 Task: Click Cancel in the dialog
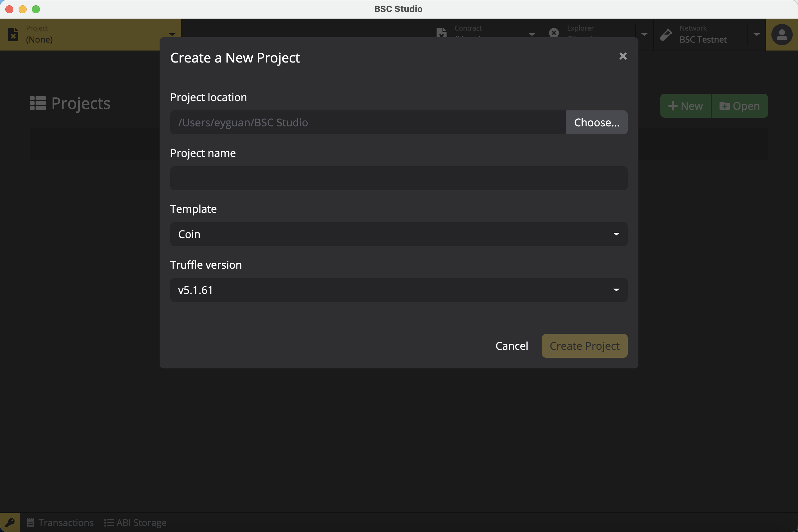tap(511, 346)
